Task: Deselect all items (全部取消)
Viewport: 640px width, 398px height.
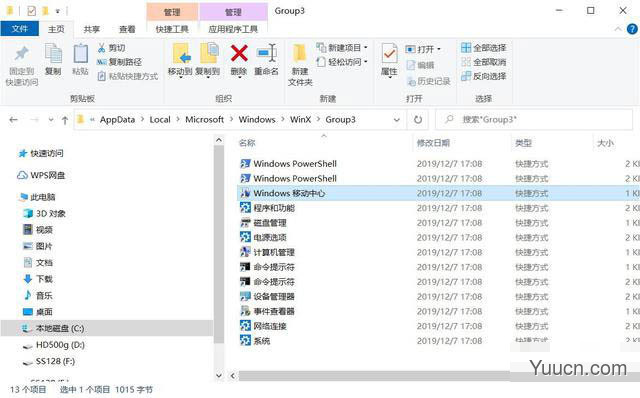Action: tap(484, 62)
